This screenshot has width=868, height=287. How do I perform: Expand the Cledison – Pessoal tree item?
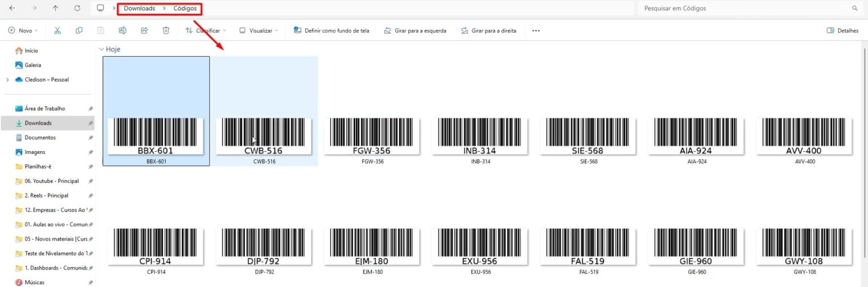pos(7,80)
